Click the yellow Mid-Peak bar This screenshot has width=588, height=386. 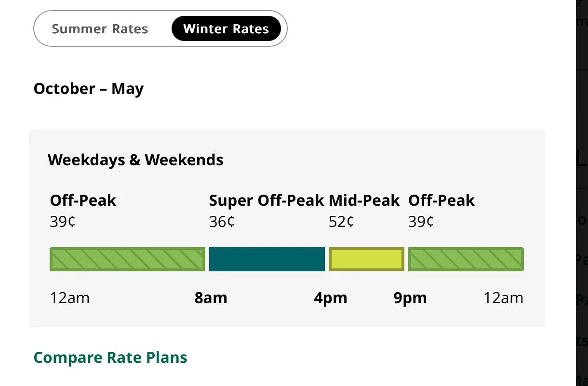click(x=366, y=259)
